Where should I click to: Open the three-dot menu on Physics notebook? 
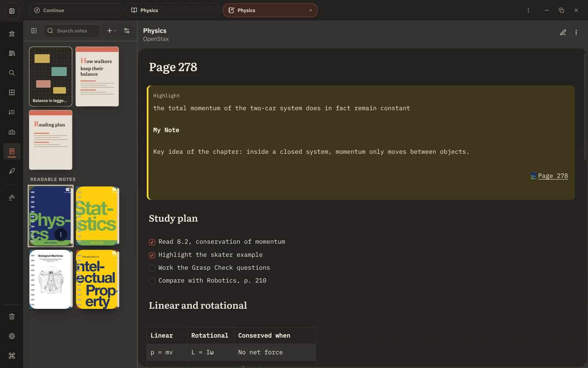pyautogui.click(x=61, y=234)
